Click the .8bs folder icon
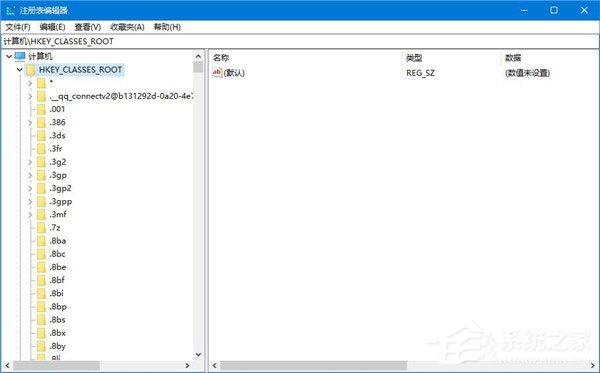Viewport: 600px width, 373px height. tap(41, 320)
